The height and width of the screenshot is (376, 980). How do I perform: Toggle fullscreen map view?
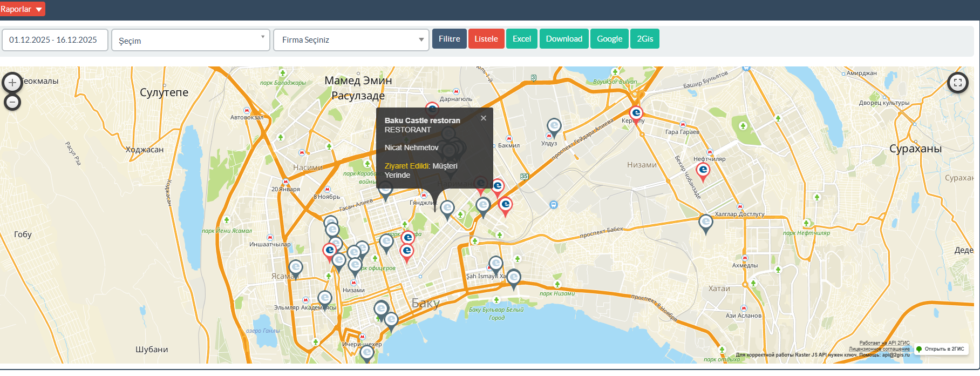pos(957,83)
